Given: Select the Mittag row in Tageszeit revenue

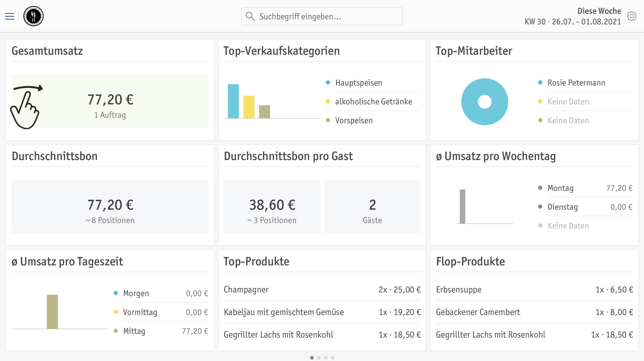Looking at the screenshot, I should pyautogui.click(x=161, y=331).
